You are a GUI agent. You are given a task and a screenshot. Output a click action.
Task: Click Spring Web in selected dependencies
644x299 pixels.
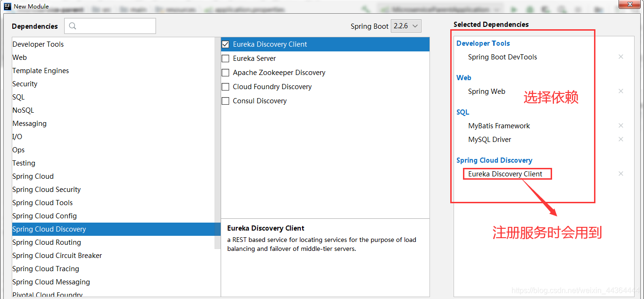pos(487,91)
